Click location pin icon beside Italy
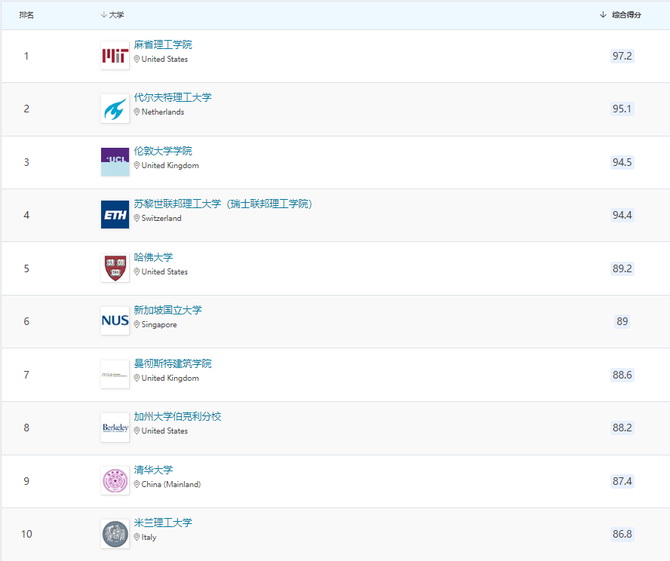Image resolution: width=670 pixels, height=561 pixels. [x=137, y=537]
